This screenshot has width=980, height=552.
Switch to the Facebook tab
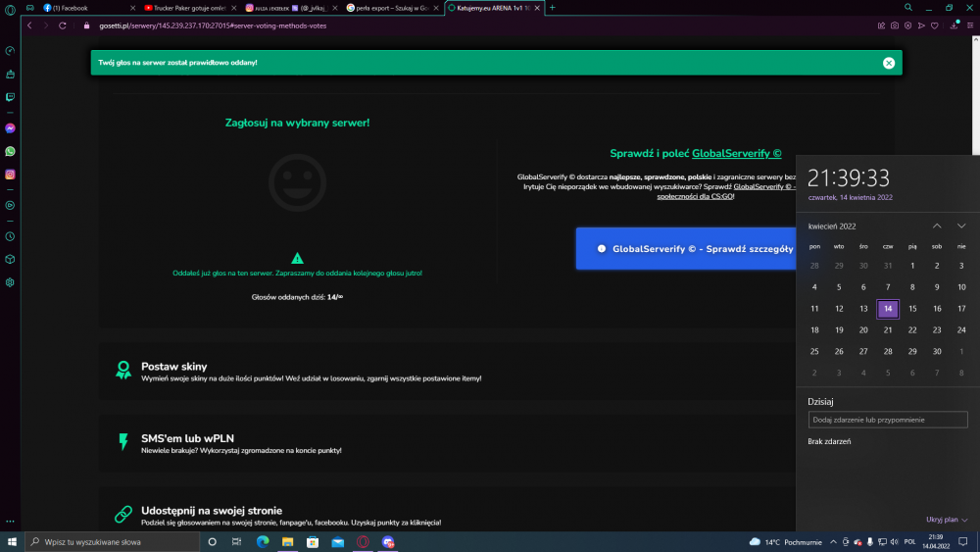pyautogui.click(x=87, y=8)
